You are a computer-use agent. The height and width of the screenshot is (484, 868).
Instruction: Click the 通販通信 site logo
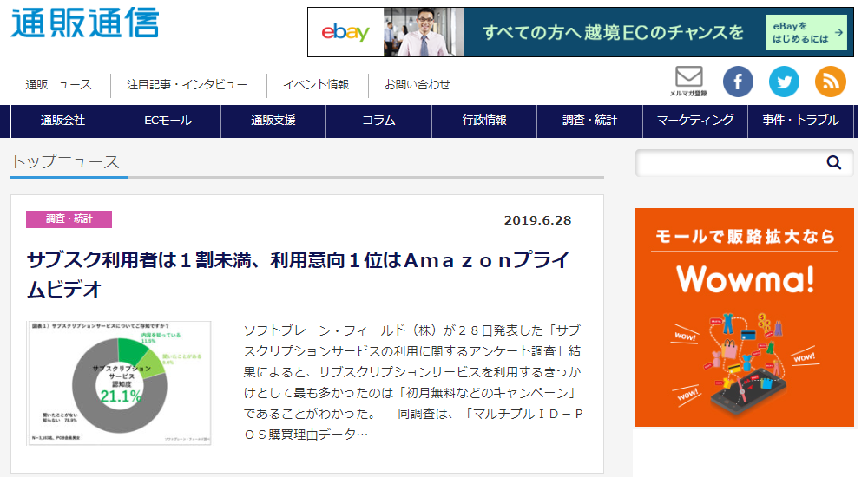pos(85,23)
